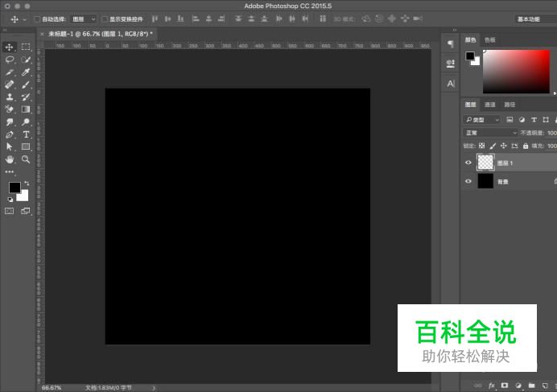Image resolution: width=557 pixels, height=392 pixels.
Task: Switch to the 通道 tab
Action: [489, 105]
